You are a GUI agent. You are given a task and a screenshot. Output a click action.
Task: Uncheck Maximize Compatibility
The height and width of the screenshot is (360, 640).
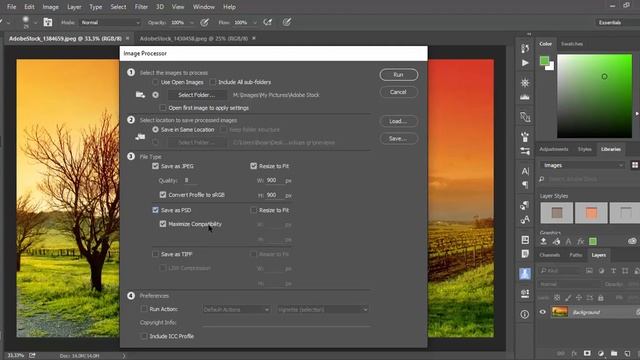pyautogui.click(x=163, y=224)
